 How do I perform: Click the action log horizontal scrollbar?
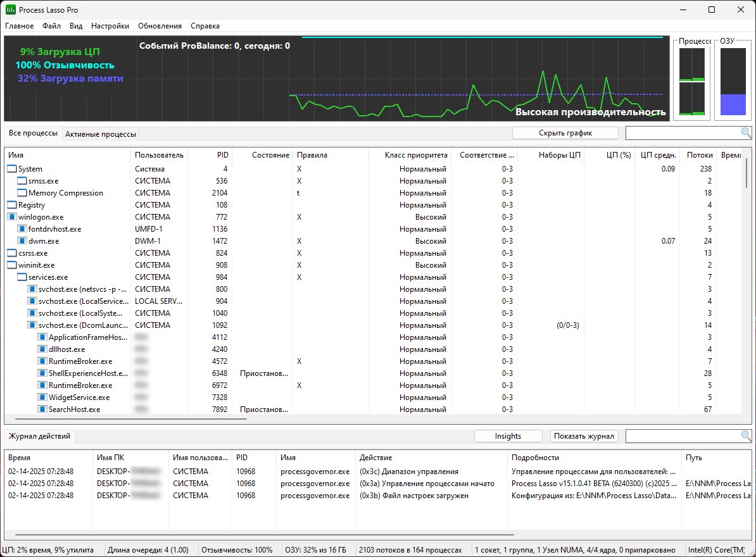click(x=264, y=534)
